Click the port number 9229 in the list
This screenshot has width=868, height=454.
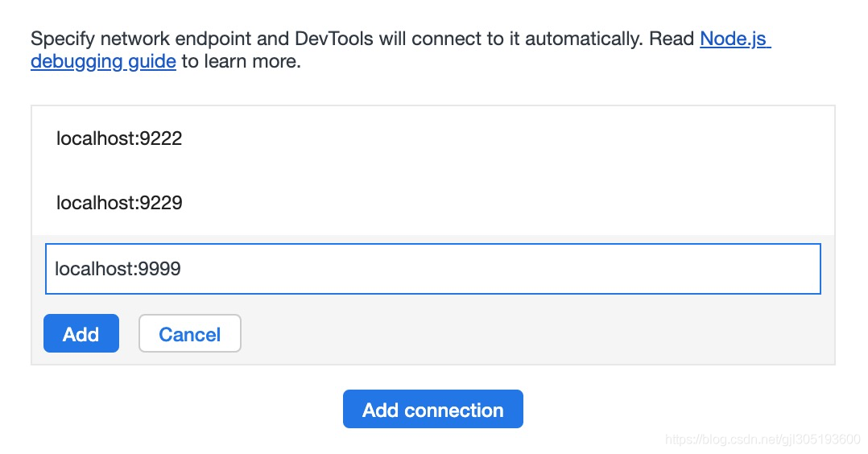tap(161, 203)
